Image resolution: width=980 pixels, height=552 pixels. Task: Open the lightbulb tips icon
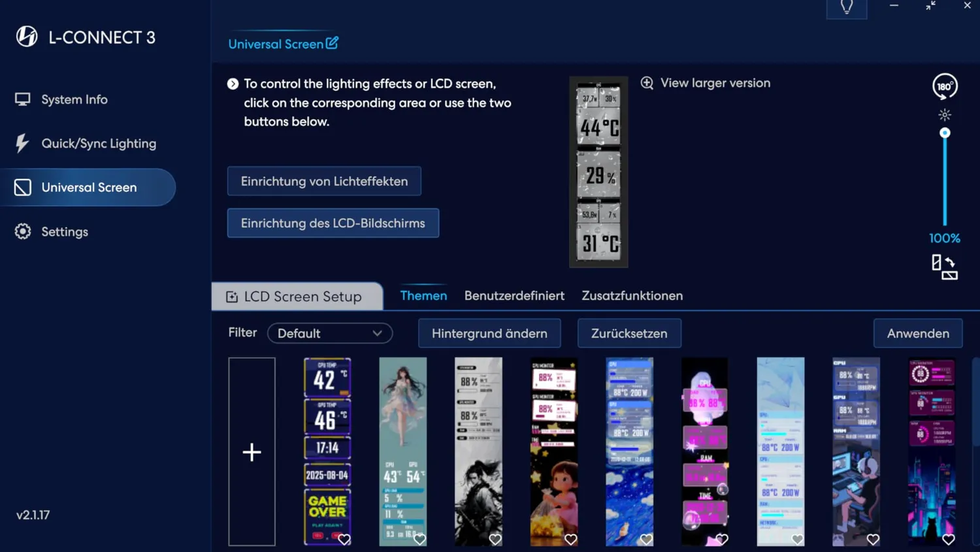coord(847,7)
